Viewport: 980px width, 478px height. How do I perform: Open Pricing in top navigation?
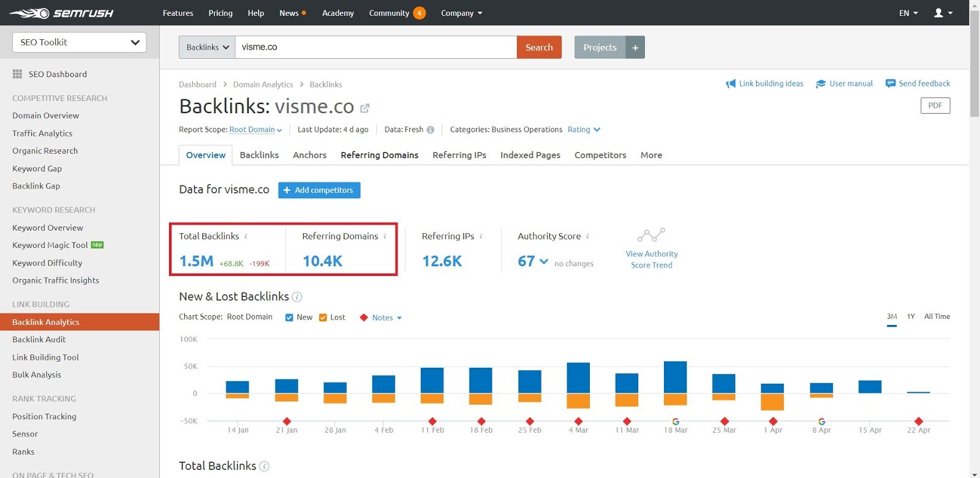(x=221, y=13)
